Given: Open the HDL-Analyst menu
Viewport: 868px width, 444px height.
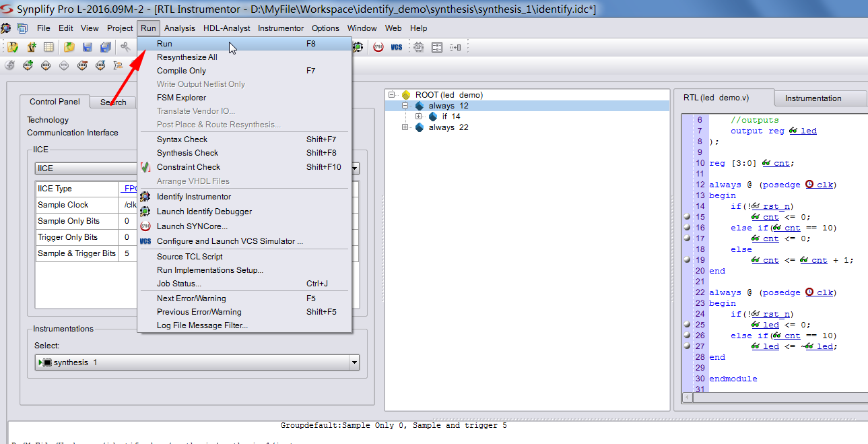Looking at the screenshot, I should click(226, 28).
